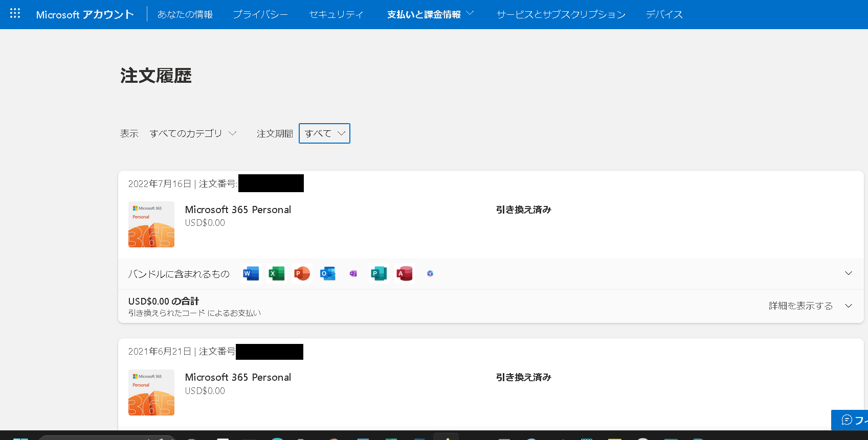This screenshot has width=868, height=440.
Task: Open サービスとサブスクリプション in the top navigation
Action: [561, 14]
